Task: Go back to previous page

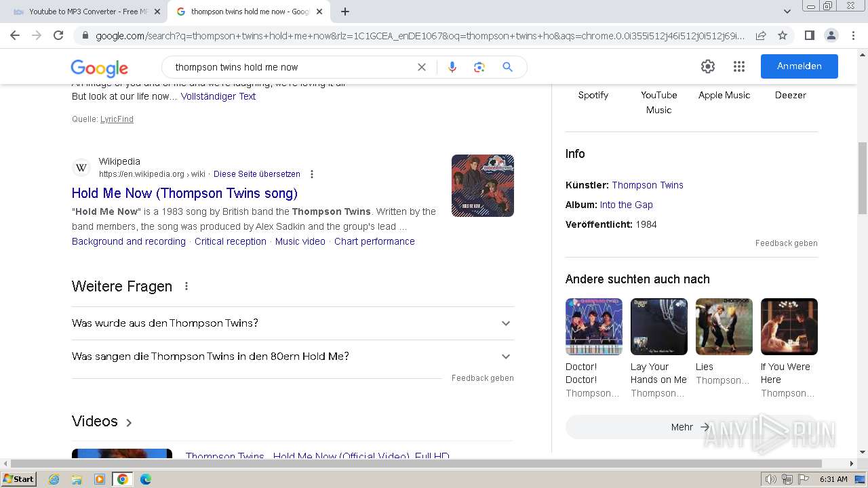Action: click(15, 35)
